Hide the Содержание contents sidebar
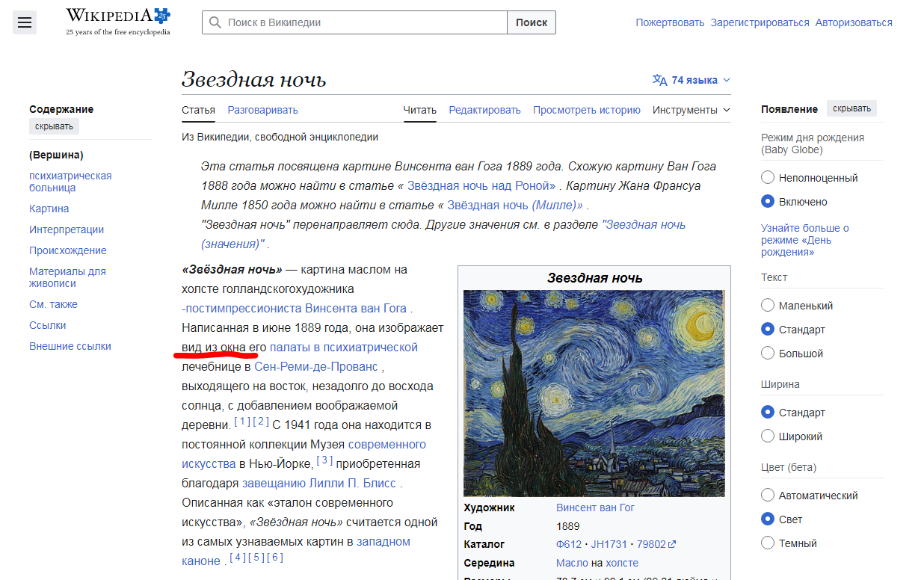The width and height of the screenshot is (924, 580). click(54, 126)
